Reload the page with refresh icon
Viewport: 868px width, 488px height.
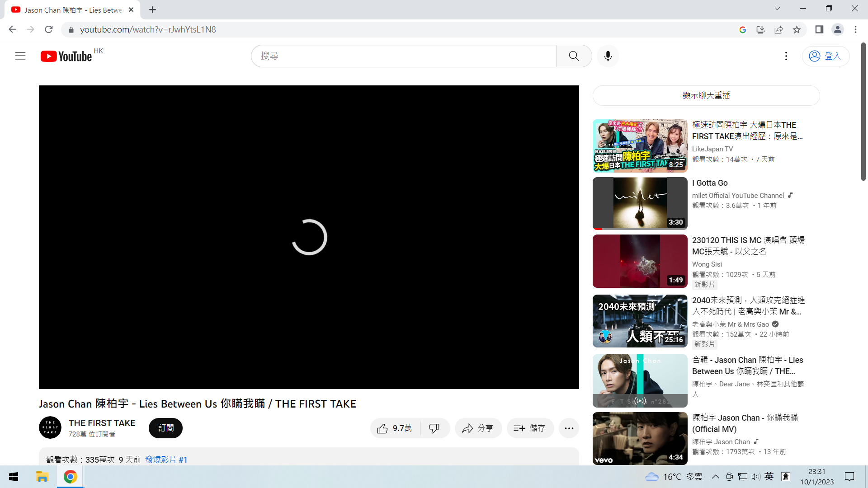pyautogui.click(x=49, y=29)
